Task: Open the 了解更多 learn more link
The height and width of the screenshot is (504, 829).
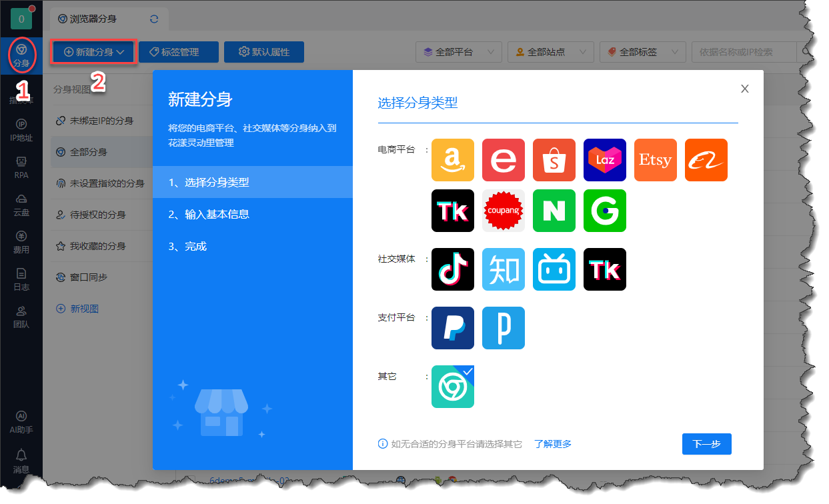Action: click(553, 444)
